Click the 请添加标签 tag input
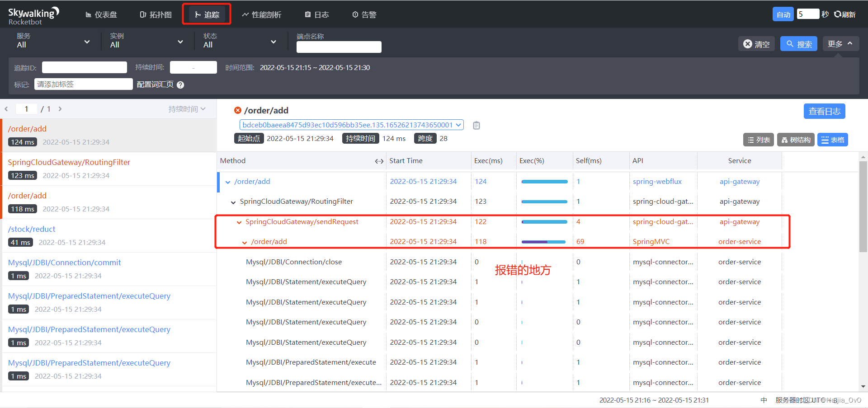This screenshot has height=408, width=868. [84, 84]
